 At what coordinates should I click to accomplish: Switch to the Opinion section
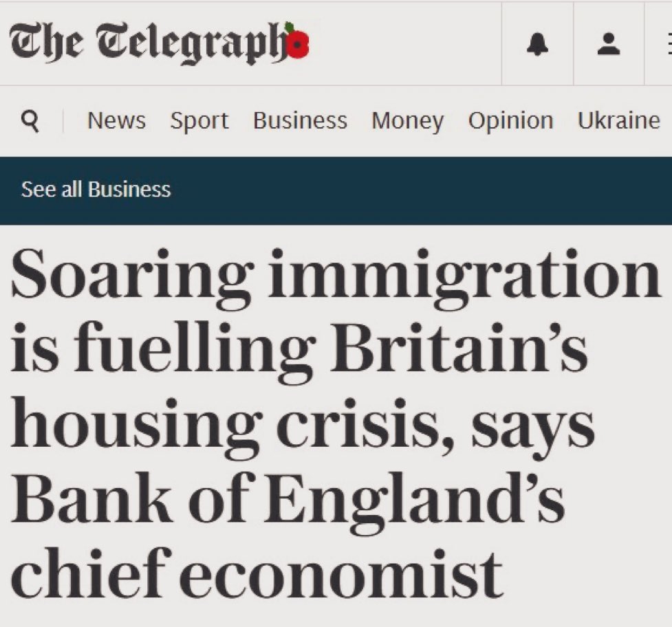(x=510, y=121)
